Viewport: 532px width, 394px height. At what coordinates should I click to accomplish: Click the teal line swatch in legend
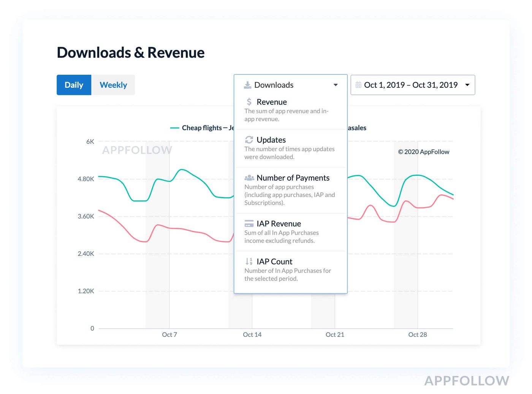point(175,128)
